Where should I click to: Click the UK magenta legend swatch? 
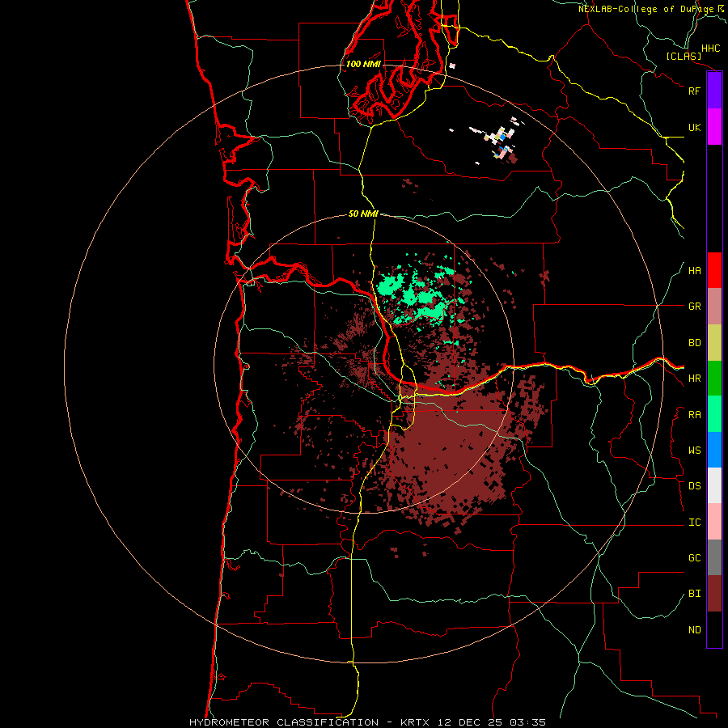tap(714, 127)
